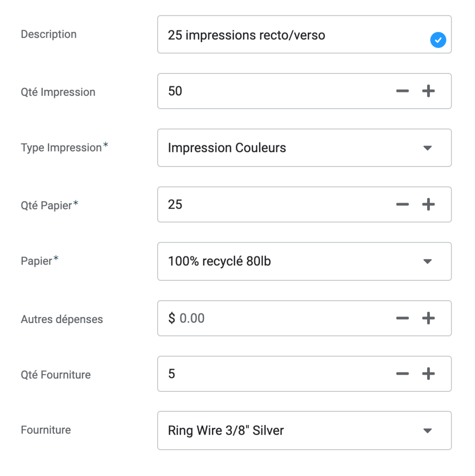Open Type Impression dropdown arrow
The width and height of the screenshot is (475, 476).
[428, 148]
